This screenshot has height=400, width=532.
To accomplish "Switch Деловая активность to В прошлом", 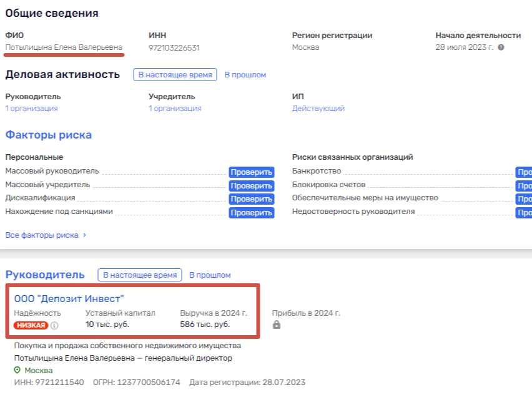I will click(x=247, y=74).
